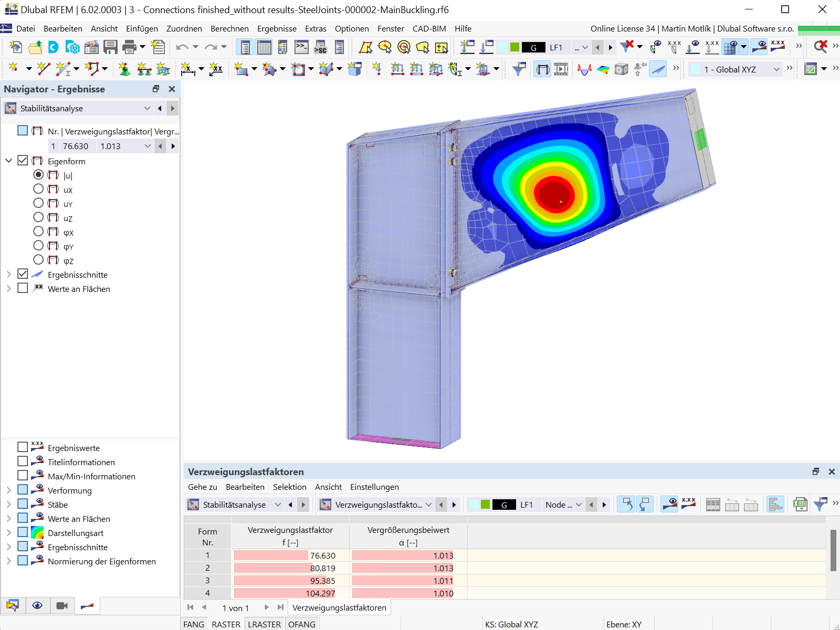Expand the Verformung tree node
Screen dimensions: 840x630
pyautogui.click(x=9, y=490)
